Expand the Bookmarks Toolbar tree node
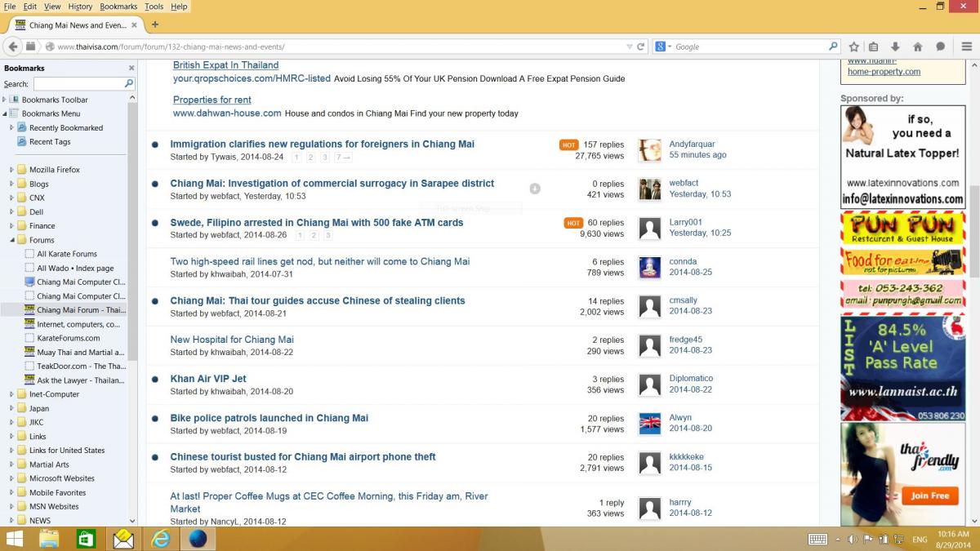 pyautogui.click(x=4, y=100)
